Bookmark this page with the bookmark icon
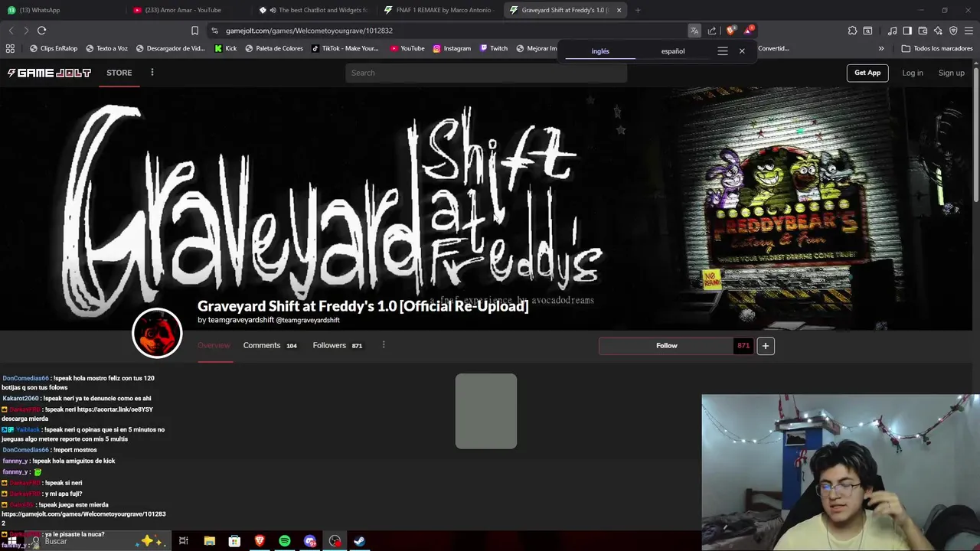This screenshot has width=980, height=551. click(194, 31)
